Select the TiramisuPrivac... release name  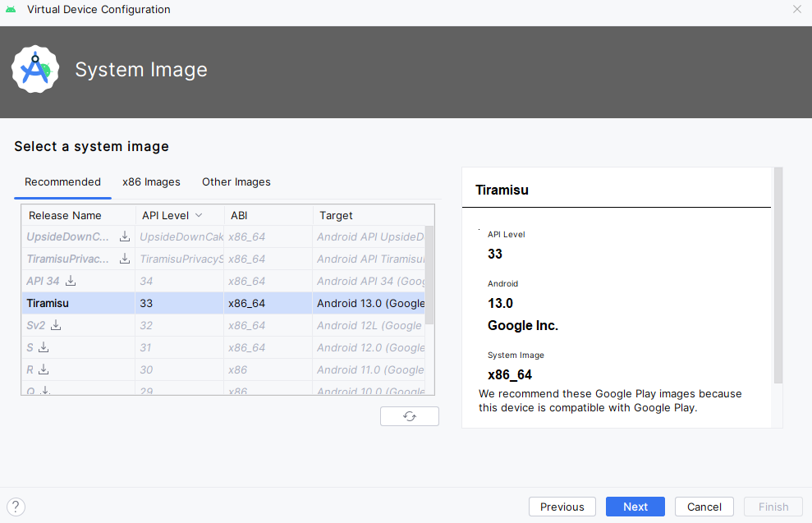point(68,259)
